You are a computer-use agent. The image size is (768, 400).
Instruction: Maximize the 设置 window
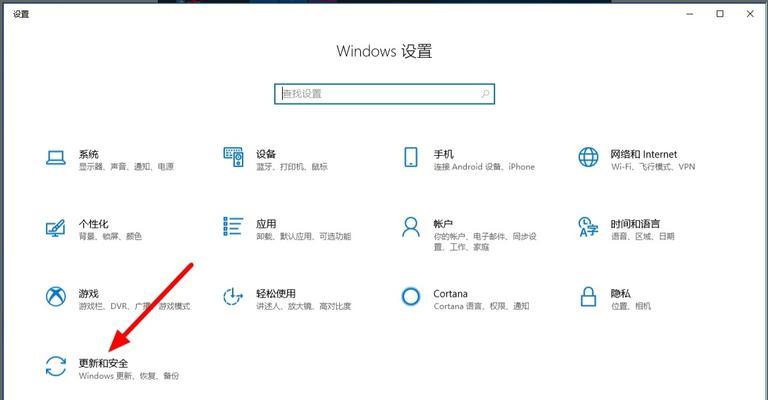pos(720,14)
